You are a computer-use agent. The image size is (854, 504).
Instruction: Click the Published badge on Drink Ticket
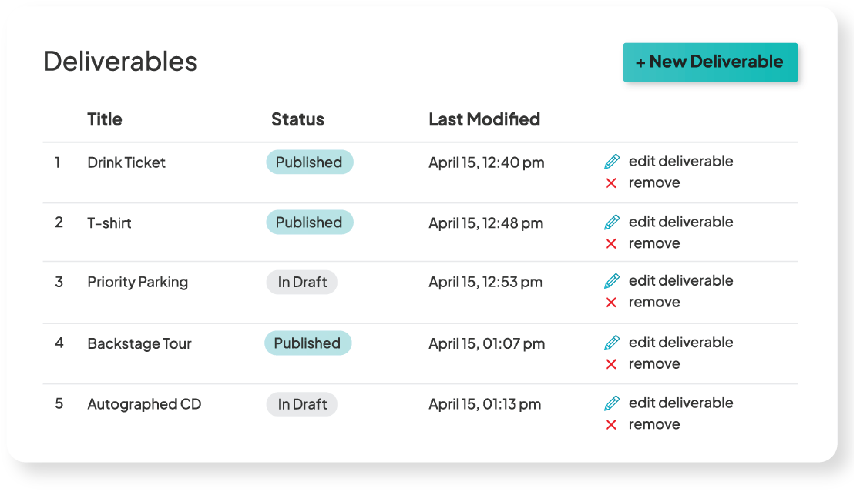[309, 162]
